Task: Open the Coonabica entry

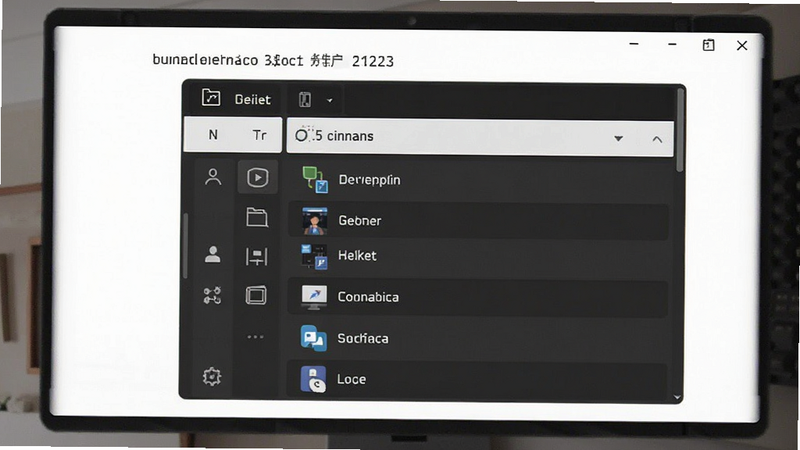Action: coord(479,297)
